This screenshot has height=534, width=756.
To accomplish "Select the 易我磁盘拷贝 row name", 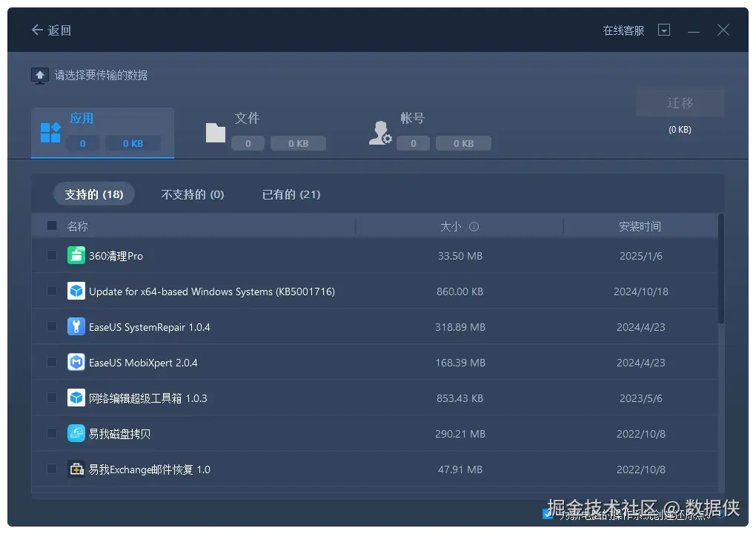I will coord(119,434).
